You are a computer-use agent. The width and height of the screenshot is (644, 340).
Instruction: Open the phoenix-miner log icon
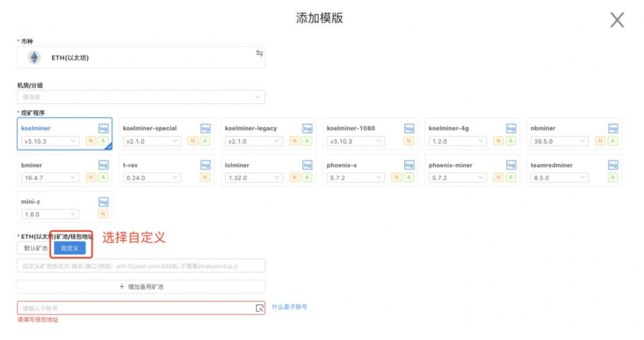click(511, 165)
